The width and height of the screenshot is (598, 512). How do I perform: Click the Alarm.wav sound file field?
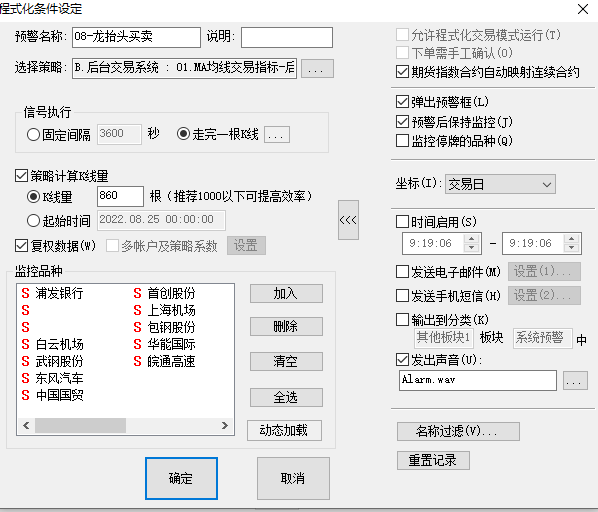click(x=477, y=380)
